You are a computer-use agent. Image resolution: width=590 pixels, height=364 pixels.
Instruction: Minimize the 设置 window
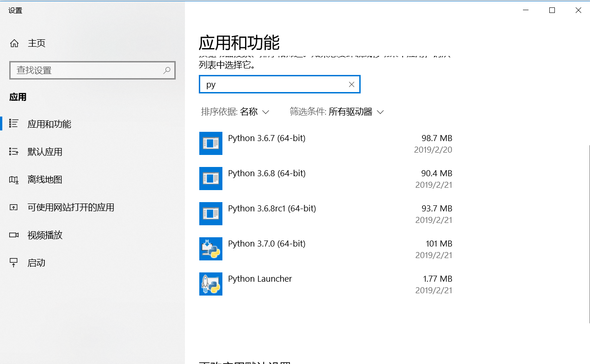tap(525, 10)
